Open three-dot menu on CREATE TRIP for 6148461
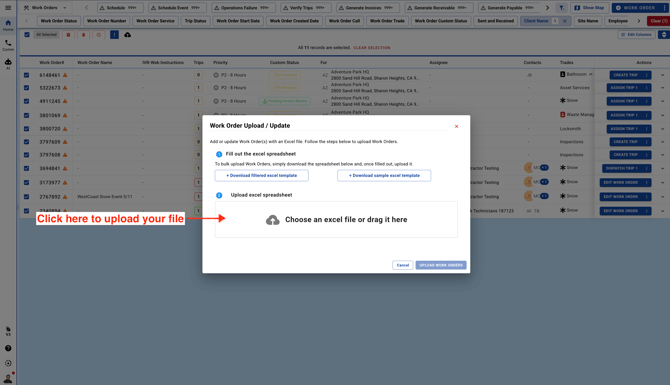Image resolution: width=670 pixels, height=385 pixels. (646, 75)
